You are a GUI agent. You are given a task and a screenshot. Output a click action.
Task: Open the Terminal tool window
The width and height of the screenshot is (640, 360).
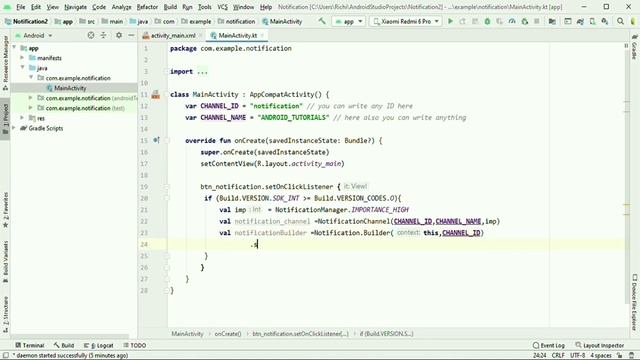(29, 345)
